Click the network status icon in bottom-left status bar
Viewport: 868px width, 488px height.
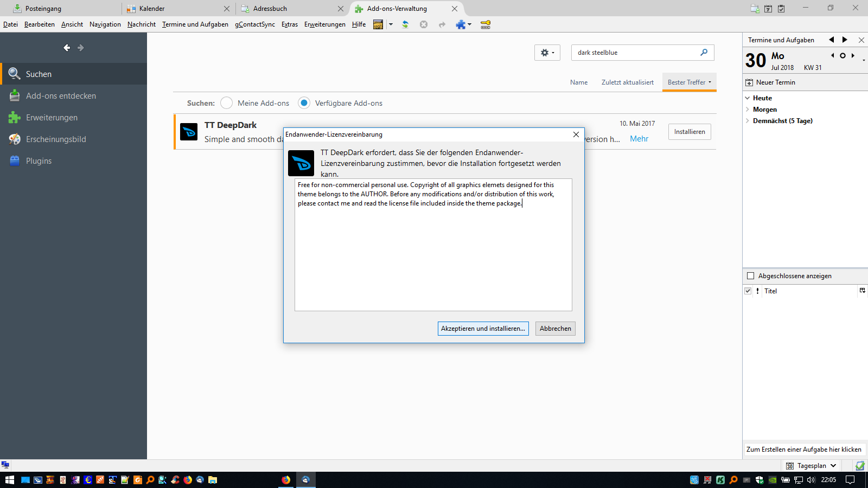tap(5, 465)
